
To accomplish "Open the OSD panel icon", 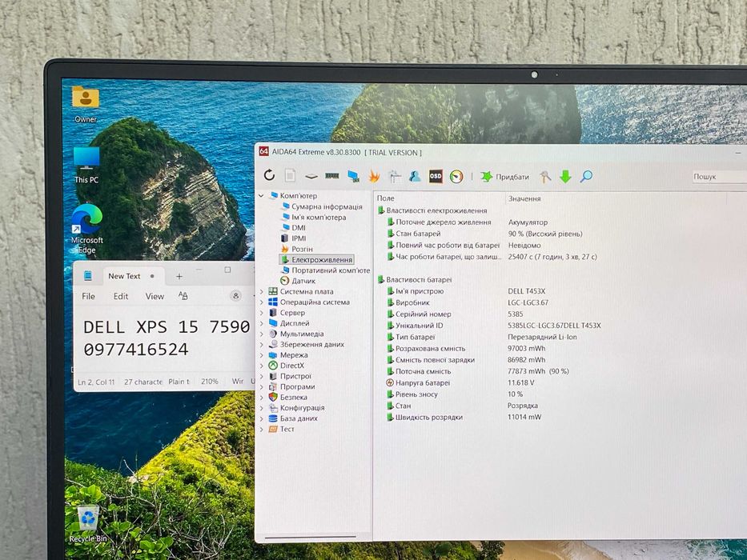I will [x=436, y=176].
